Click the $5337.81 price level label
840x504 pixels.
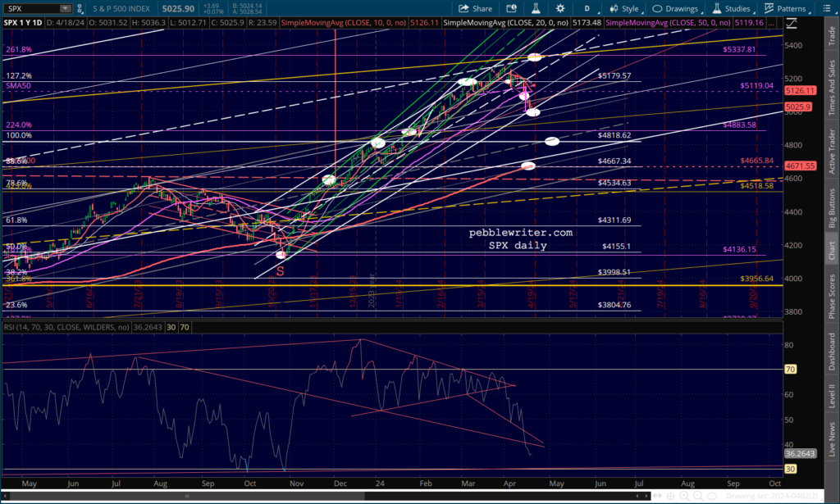739,49
